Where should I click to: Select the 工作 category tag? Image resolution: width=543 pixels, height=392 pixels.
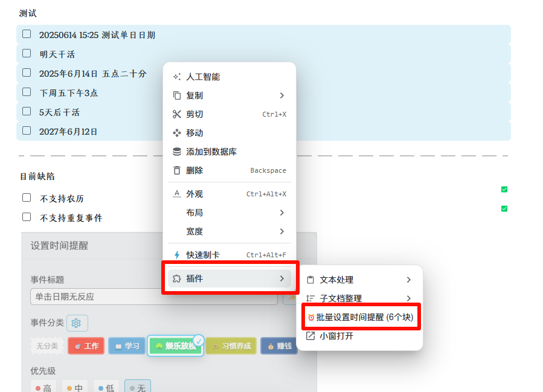point(86,346)
